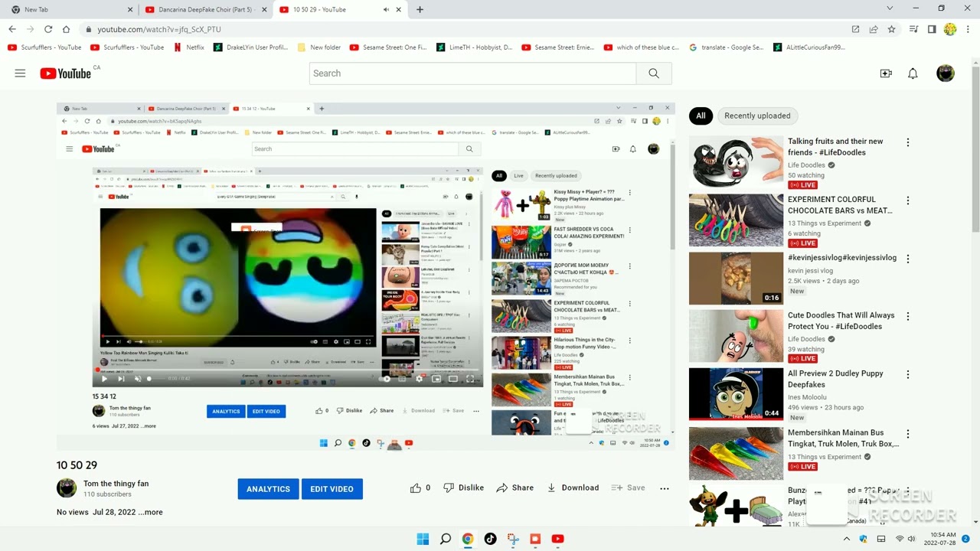Click the Dislike thumbs-down button
The image size is (980, 551).
pyautogui.click(x=464, y=487)
